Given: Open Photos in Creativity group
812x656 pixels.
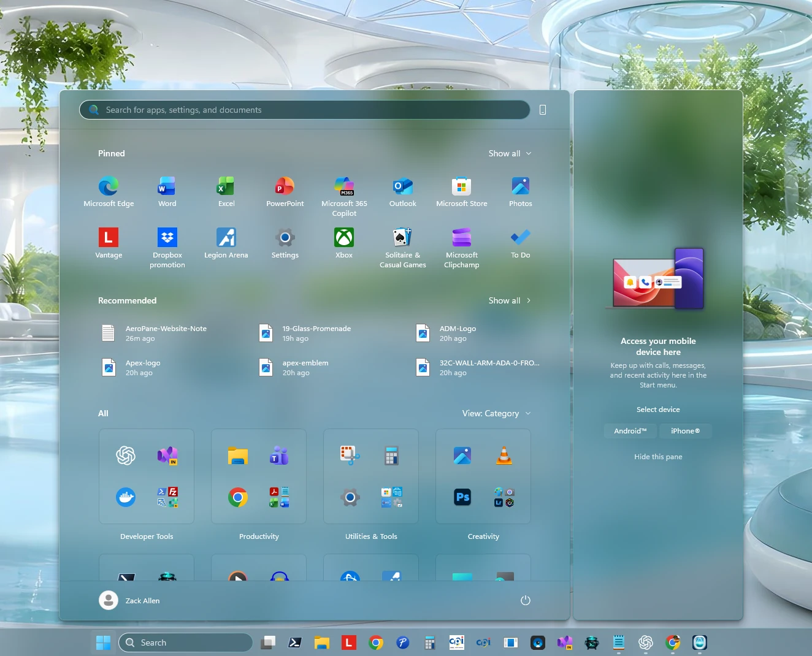Looking at the screenshot, I should (x=462, y=456).
